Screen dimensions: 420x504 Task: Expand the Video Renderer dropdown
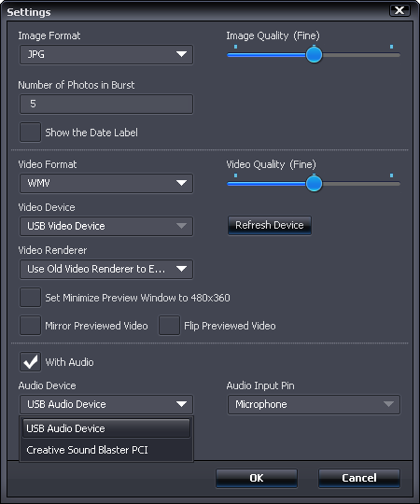pyautogui.click(x=105, y=269)
